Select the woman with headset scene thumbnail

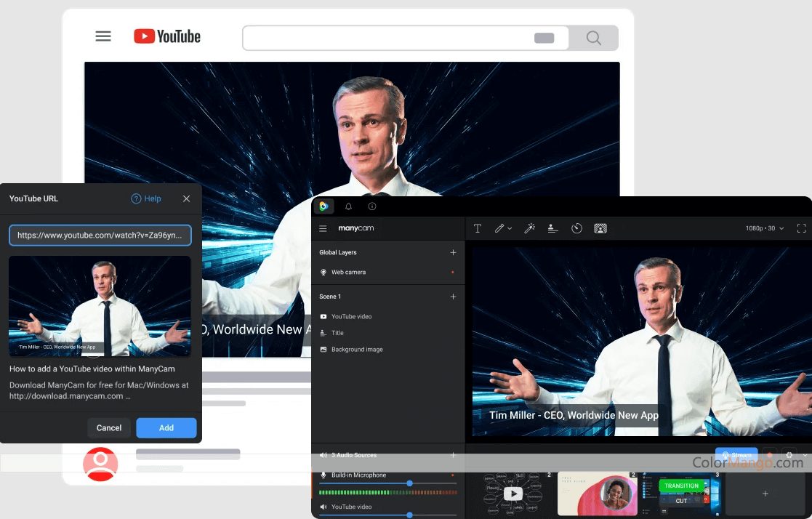coord(597,494)
